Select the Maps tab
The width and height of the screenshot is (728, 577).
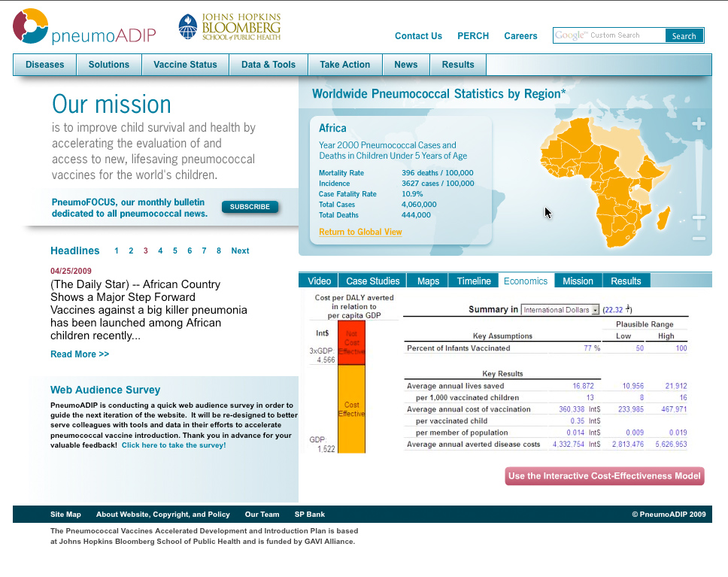428,281
